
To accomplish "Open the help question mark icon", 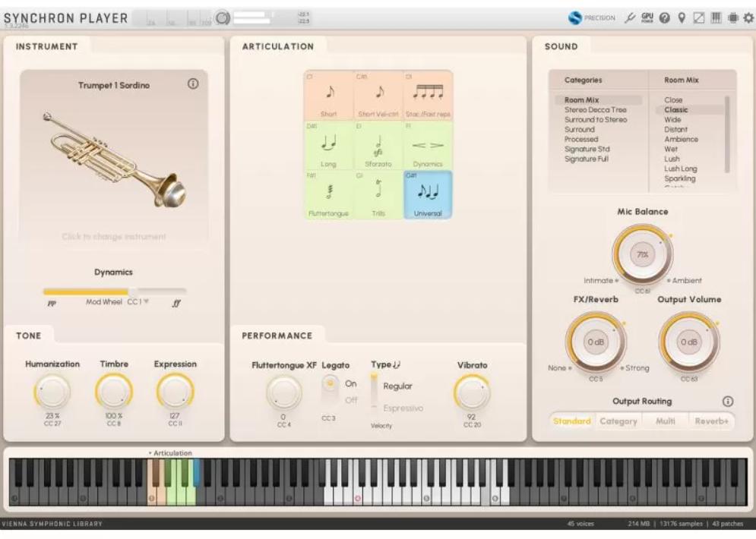I will tap(664, 18).
